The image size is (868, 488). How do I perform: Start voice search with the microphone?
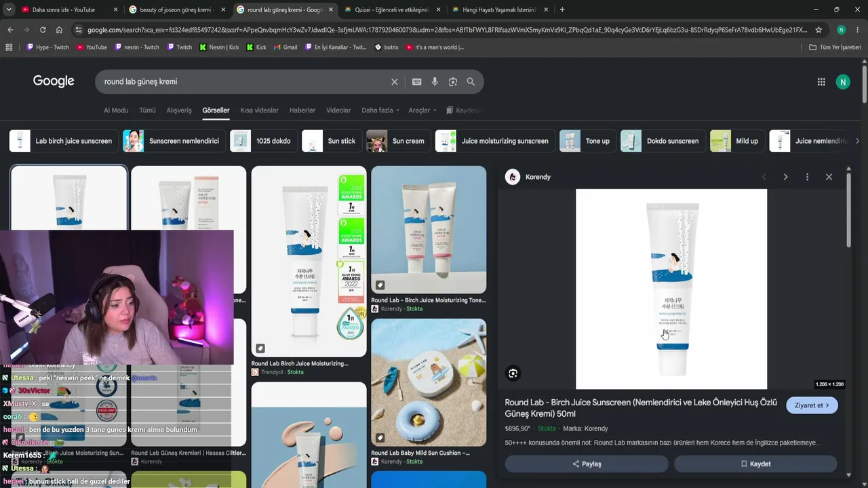(435, 82)
